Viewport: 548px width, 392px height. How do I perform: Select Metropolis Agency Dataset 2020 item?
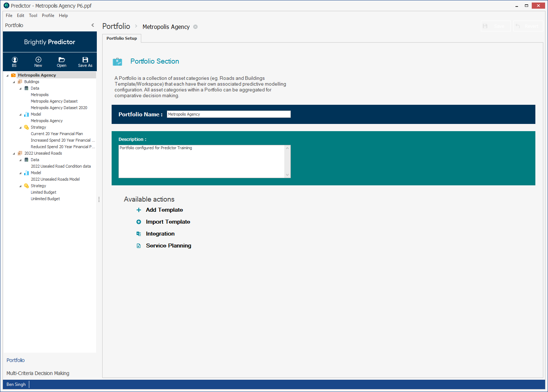pyautogui.click(x=59, y=108)
